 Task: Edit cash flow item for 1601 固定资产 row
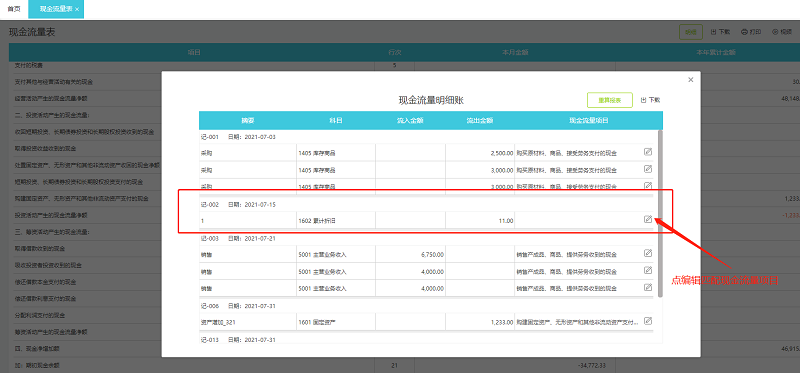click(x=648, y=321)
